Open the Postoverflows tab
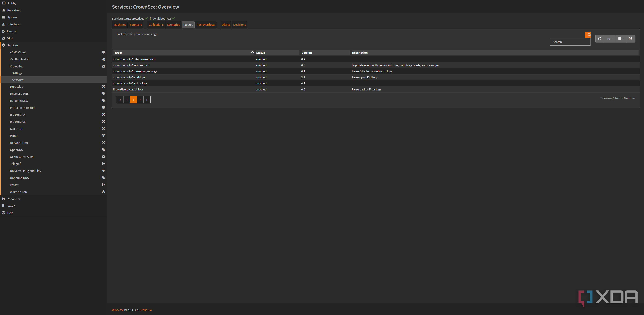 click(206, 25)
